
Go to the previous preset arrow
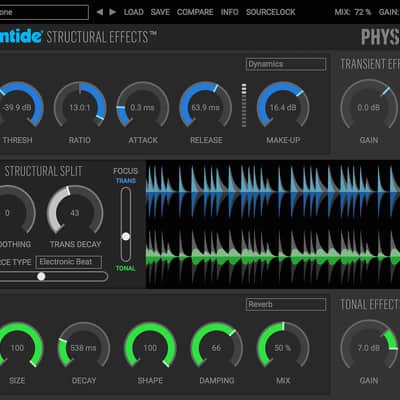point(99,12)
